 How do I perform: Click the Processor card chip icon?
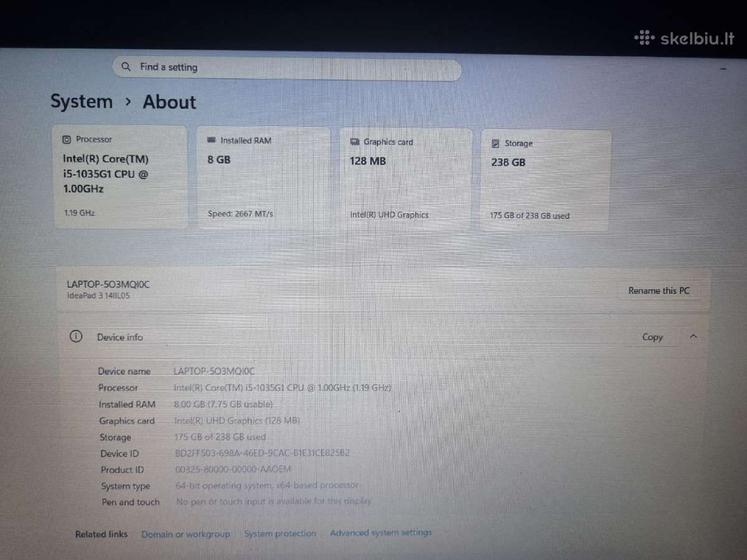67,140
